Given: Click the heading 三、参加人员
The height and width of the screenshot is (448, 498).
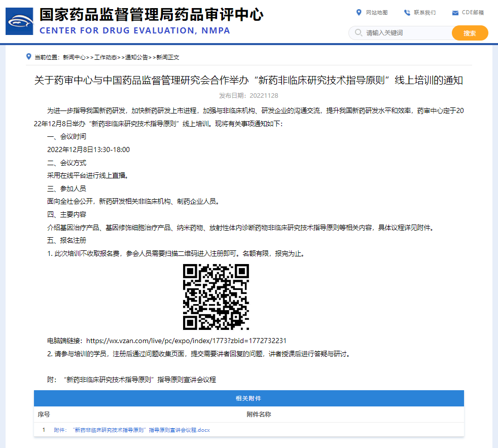Looking at the screenshot, I should click(67, 189).
